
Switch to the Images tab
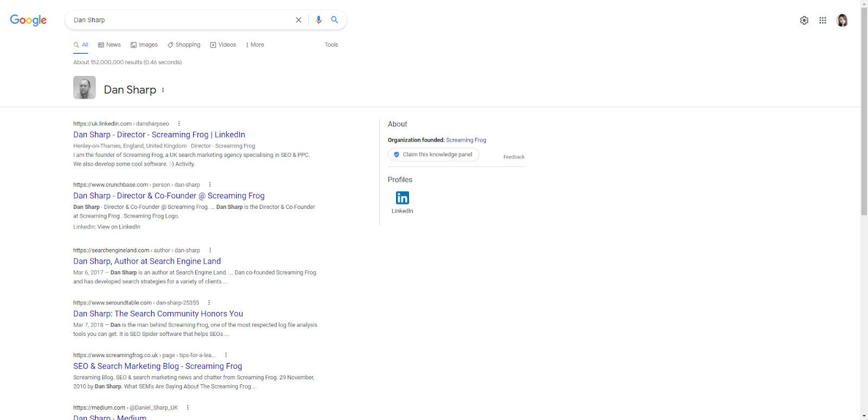click(x=144, y=45)
